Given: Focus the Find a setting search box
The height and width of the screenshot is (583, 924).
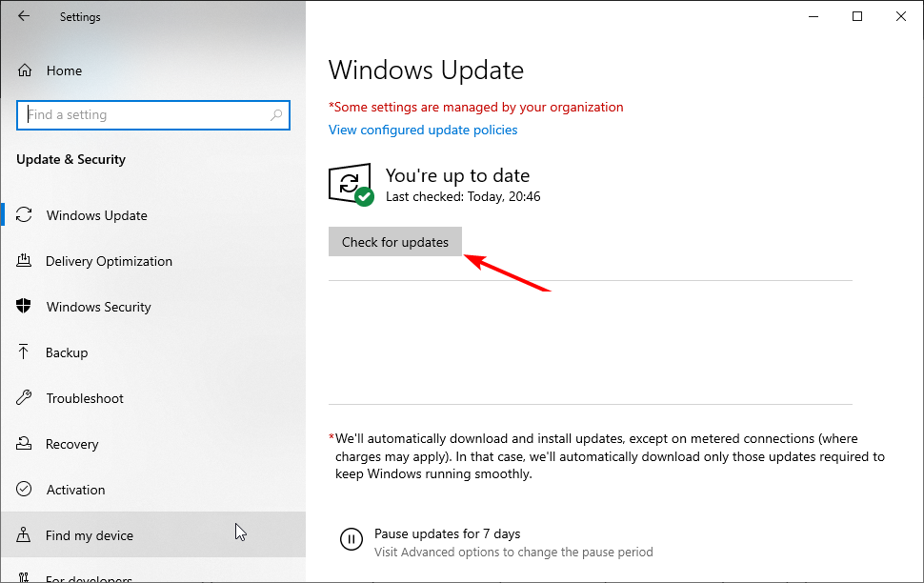Looking at the screenshot, I should (143, 115).
